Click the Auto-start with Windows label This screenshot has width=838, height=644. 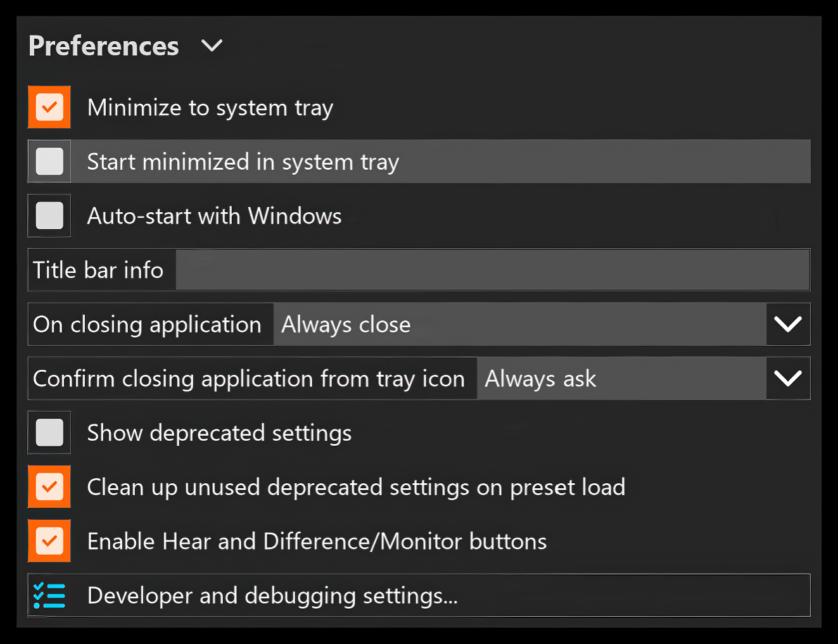[215, 216]
